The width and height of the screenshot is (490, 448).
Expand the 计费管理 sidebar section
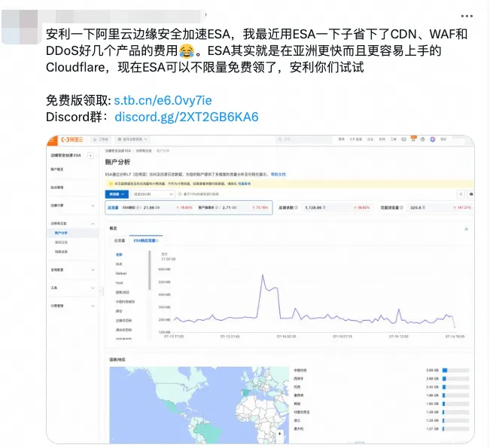[72, 306]
